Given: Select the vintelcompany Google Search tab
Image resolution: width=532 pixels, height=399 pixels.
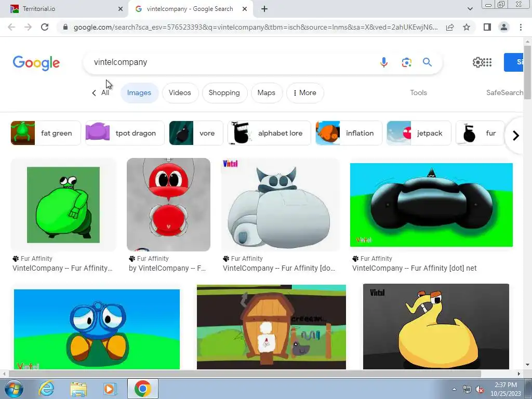Looking at the screenshot, I should [x=190, y=9].
